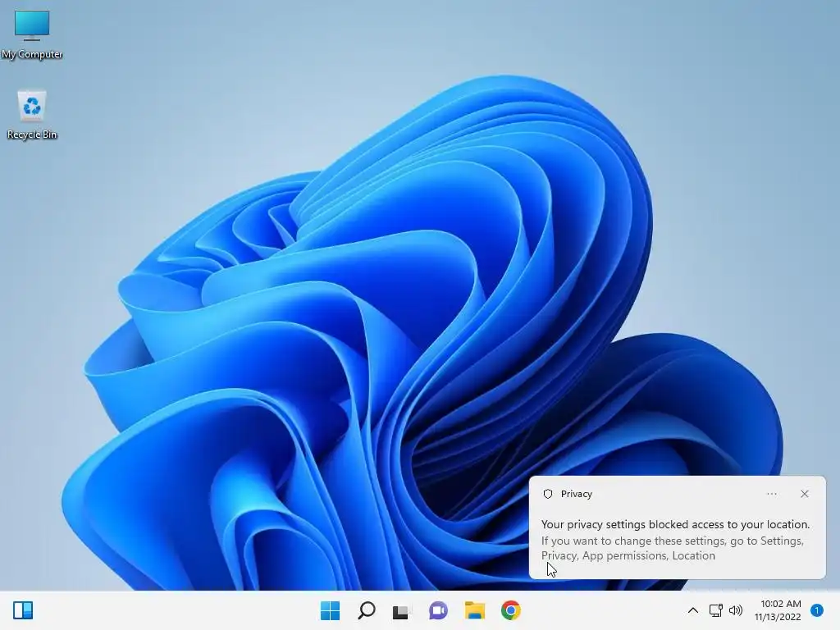Open the Windows Start menu
The image size is (840, 630).
(330, 610)
